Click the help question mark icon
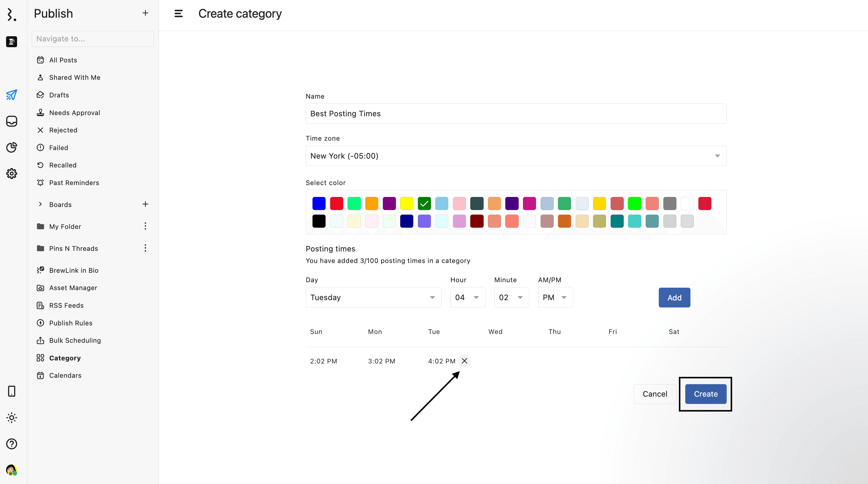The height and width of the screenshot is (484, 868). pyautogui.click(x=12, y=444)
